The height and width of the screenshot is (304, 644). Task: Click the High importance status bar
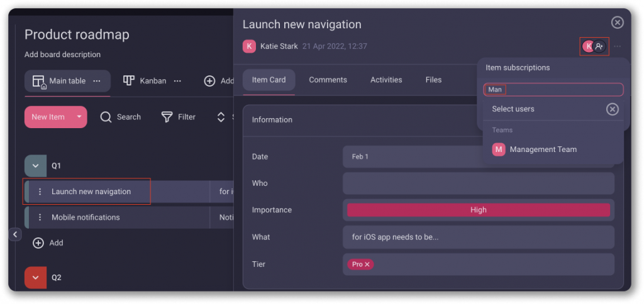[478, 210]
